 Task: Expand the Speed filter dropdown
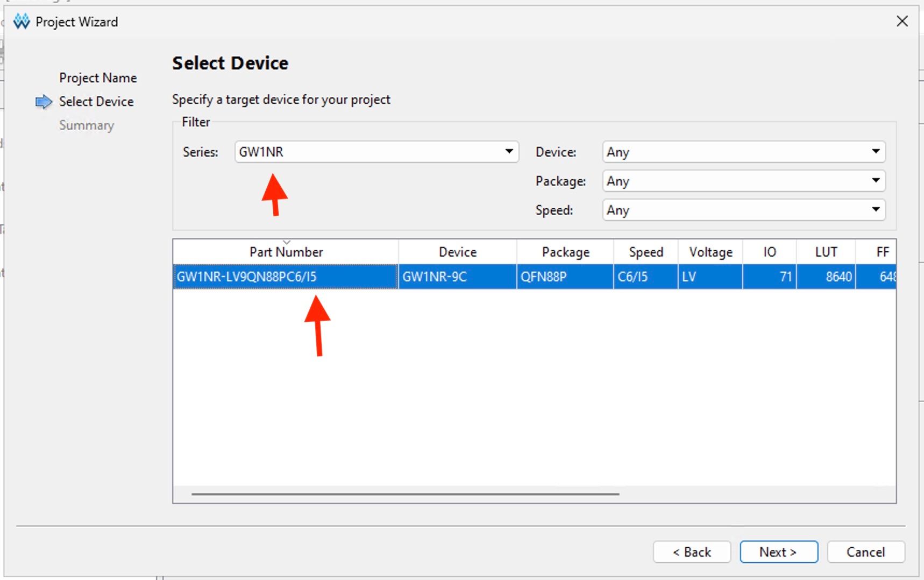(744, 210)
